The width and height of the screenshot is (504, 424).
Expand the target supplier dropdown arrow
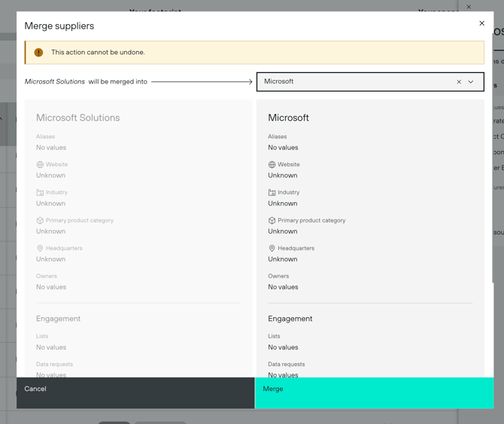471,82
